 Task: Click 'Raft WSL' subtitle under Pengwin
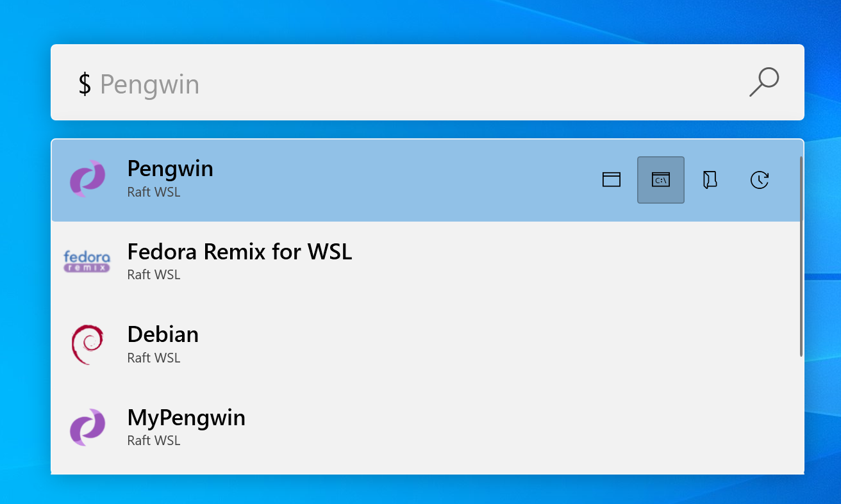pyautogui.click(x=154, y=192)
